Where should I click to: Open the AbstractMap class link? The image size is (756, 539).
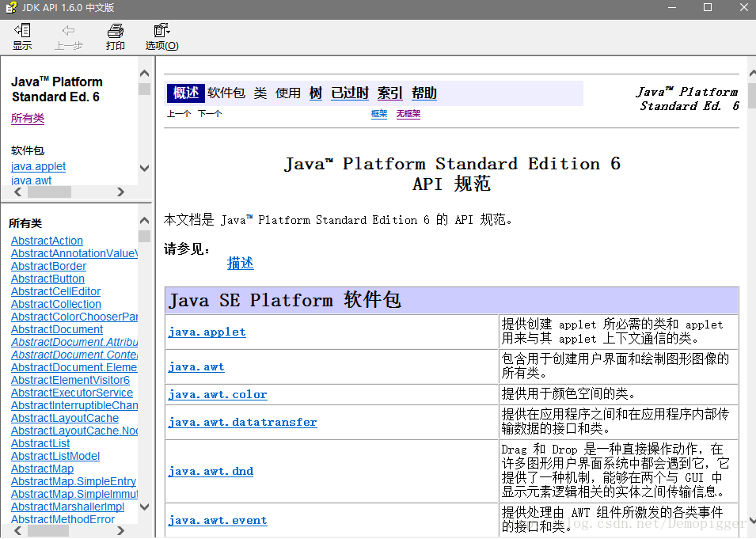pyautogui.click(x=43, y=469)
